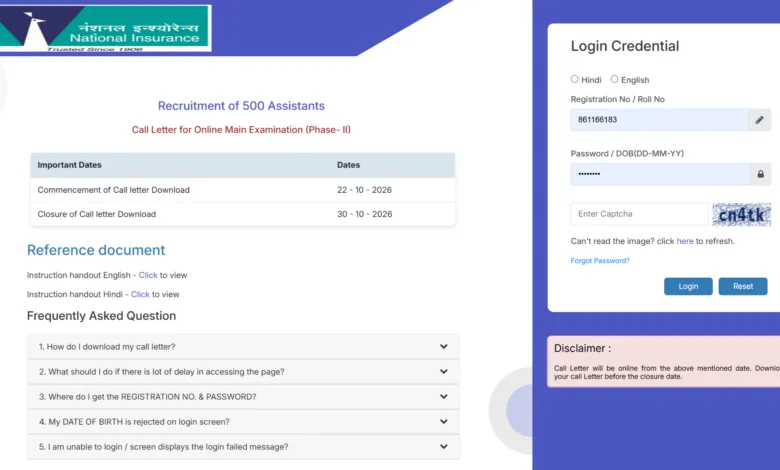Click the 'Frequently Asked Question' heading
This screenshot has height=470, width=780.
(101, 316)
